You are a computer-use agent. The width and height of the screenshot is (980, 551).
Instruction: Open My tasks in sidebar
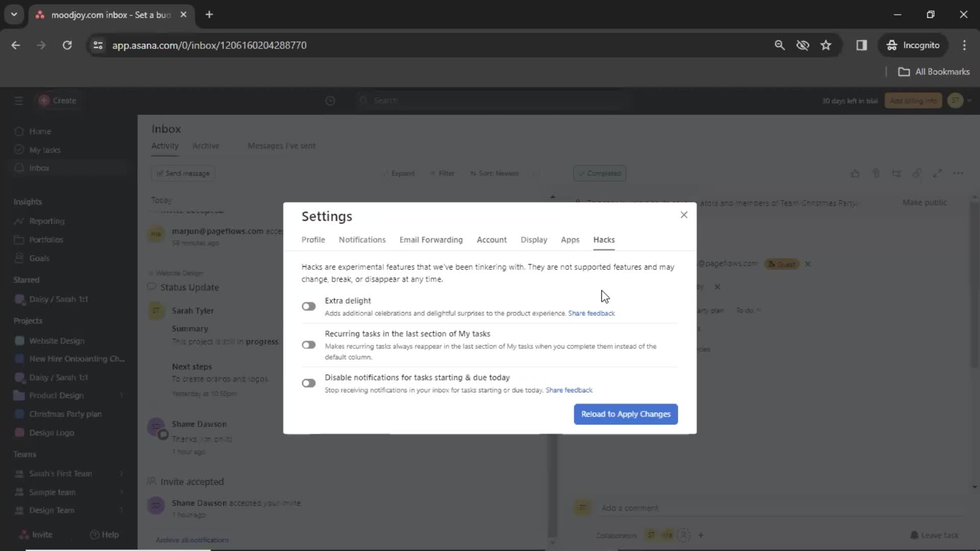click(x=44, y=150)
